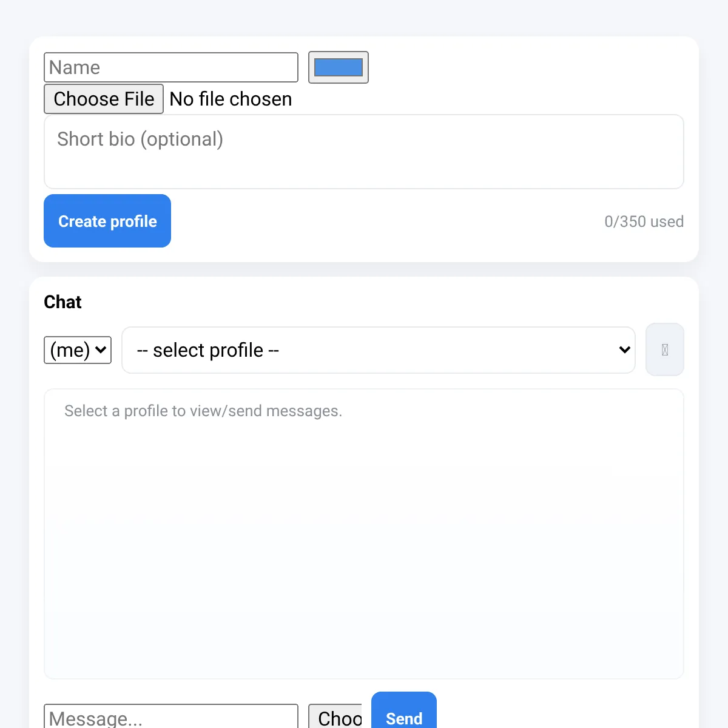Click the chevron arrow of the select profile dropdown

click(x=624, y=349)
